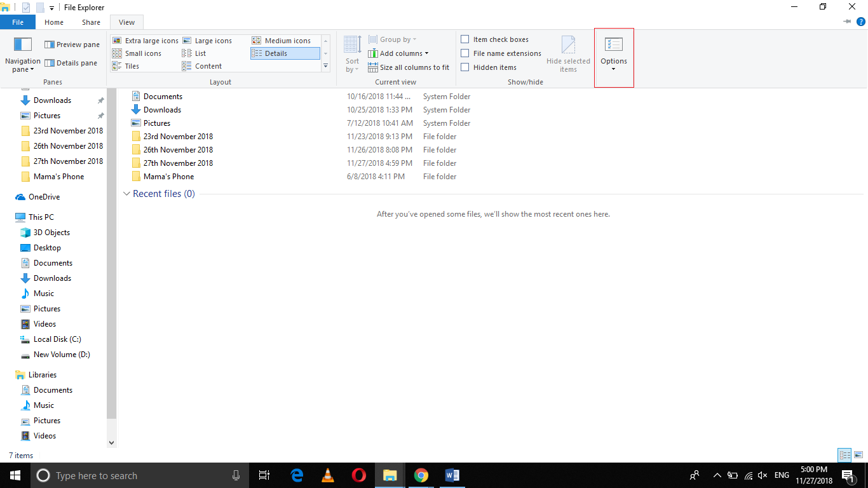Screen dimensions: 868x488
Task: Open the File menu
Action: coord(18,21)
